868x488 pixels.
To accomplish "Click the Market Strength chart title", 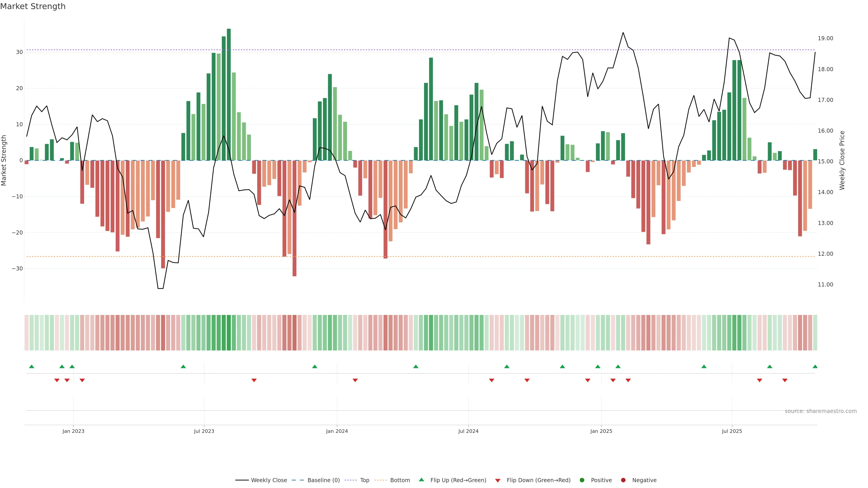I will point(33,6).
